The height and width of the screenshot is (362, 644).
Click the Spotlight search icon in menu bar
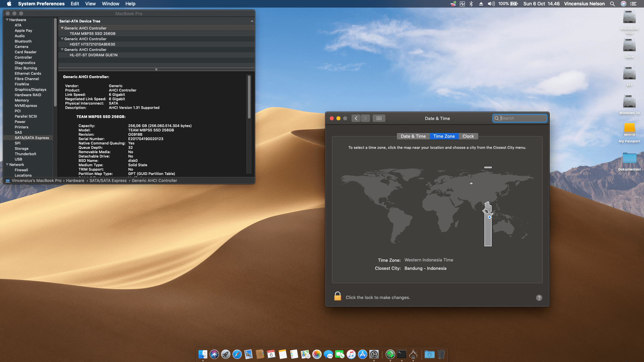click(612, 4)
